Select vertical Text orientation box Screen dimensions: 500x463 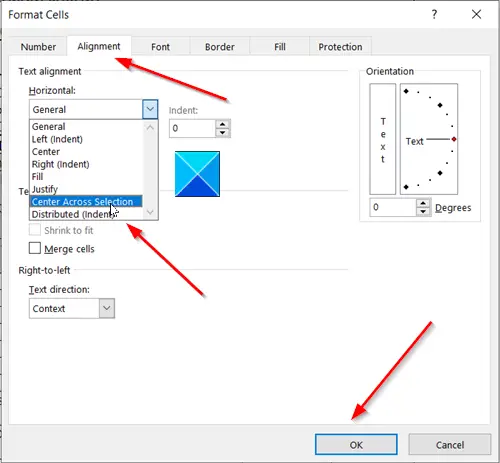[x=383, y=139]
